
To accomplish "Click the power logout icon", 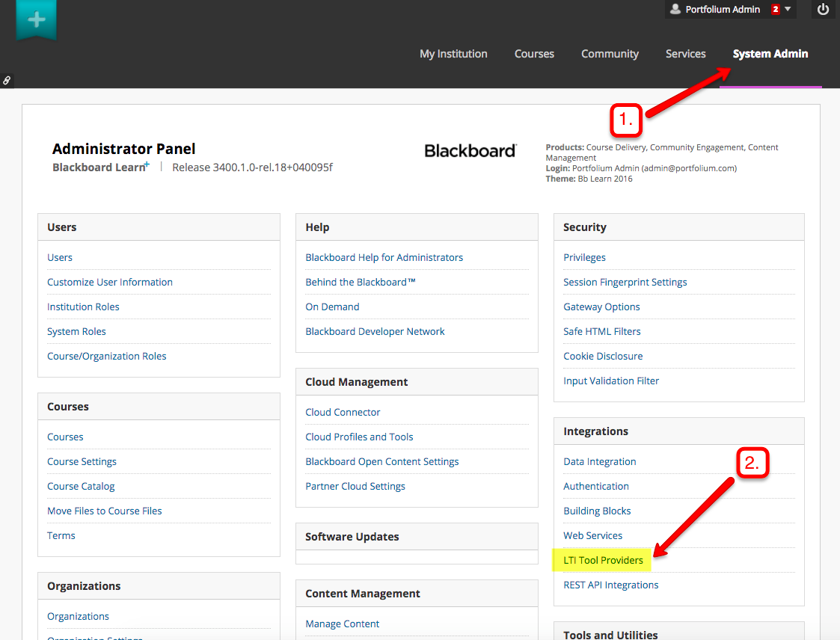I will point(823,9).
